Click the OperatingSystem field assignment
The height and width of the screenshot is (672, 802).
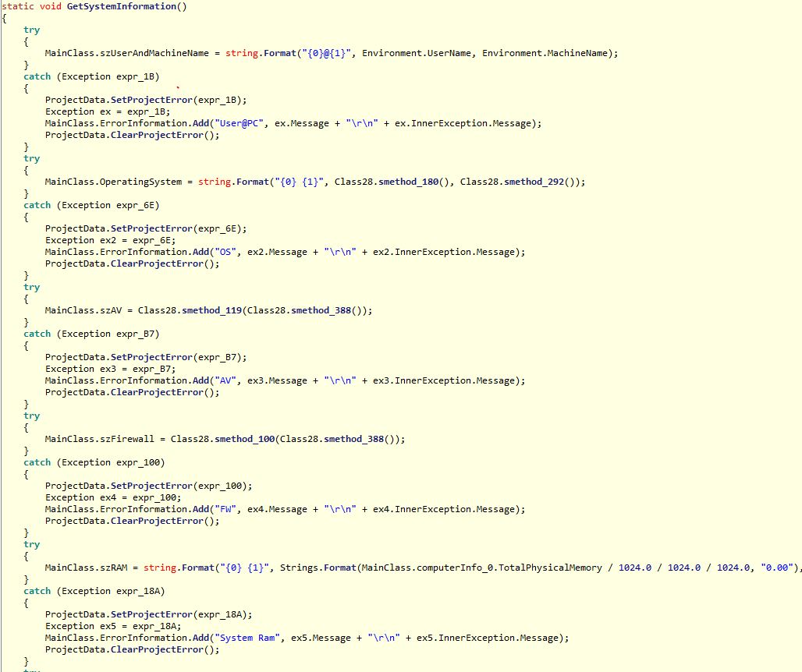click(137, 182)
